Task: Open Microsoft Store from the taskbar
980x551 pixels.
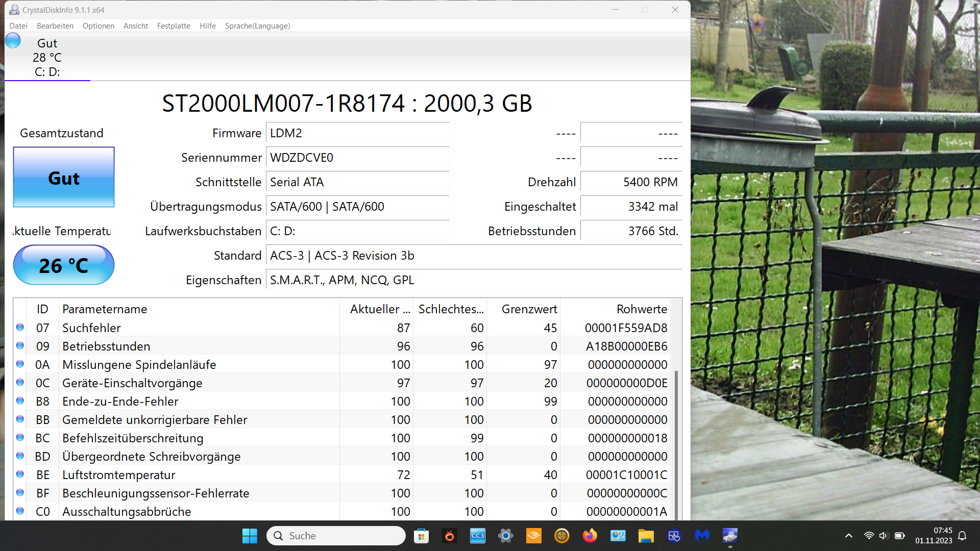Action: [421, 536]
